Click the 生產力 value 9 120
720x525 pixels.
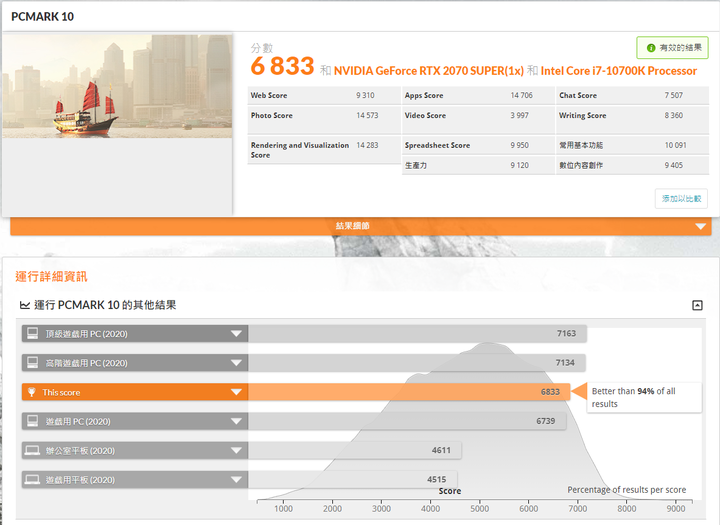click(519, 165)
